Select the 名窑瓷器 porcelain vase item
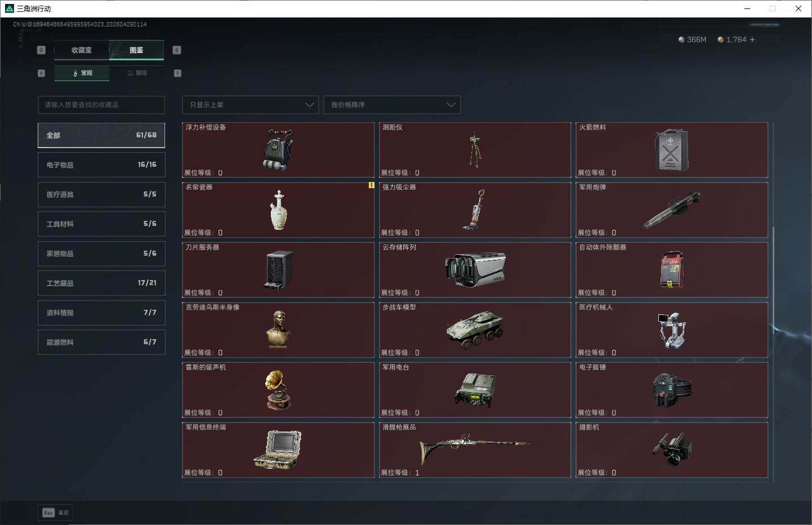The height and width of the screenshot is (525, 812). point(278,210)
